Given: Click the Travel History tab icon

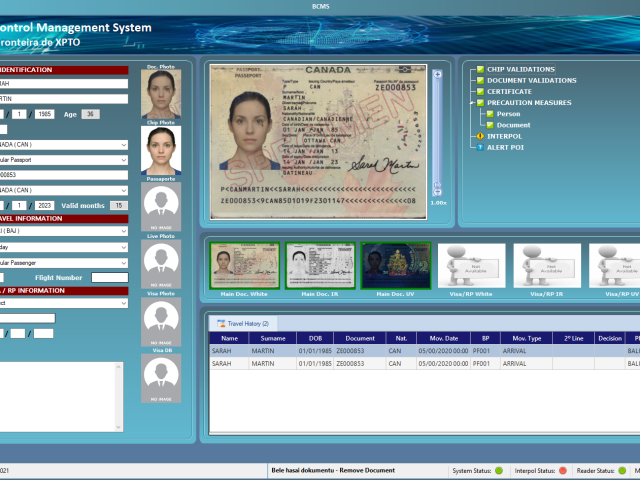Looking at the screenshot, I should pyautogui.click(x=221, y=324).
